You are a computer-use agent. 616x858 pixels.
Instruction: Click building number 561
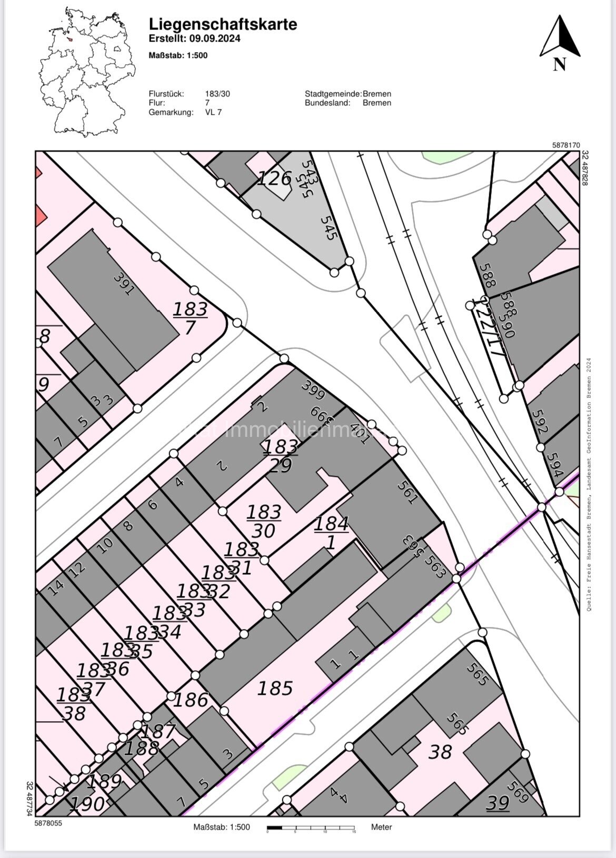406,492
